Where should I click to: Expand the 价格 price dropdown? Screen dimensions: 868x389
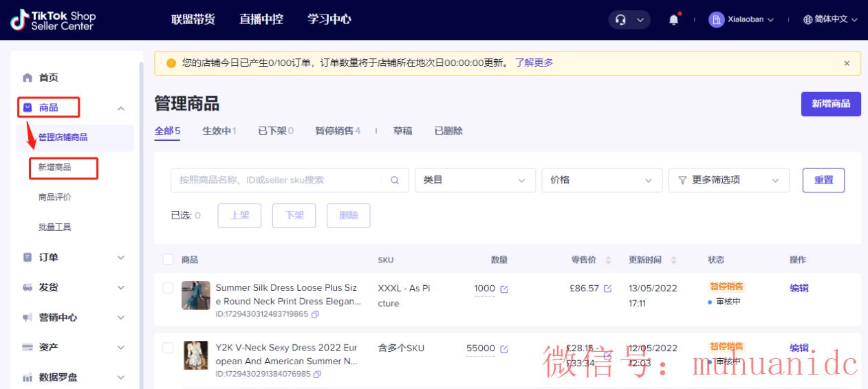coord(602,180)
